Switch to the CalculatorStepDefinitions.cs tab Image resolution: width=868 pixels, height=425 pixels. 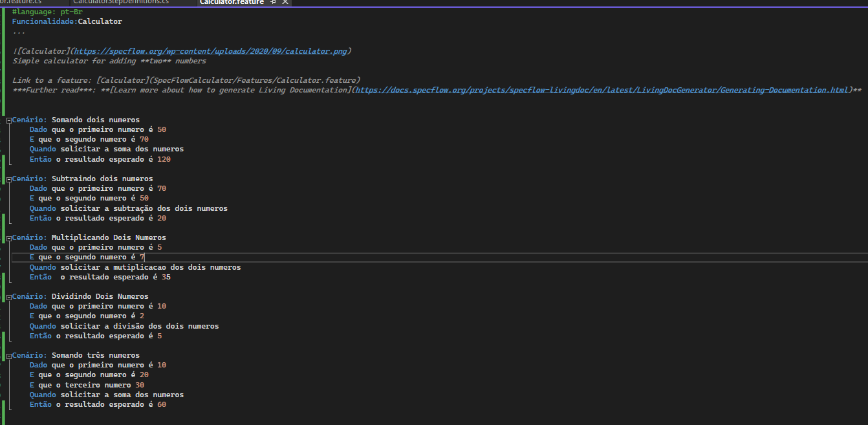click(x=121, y=3)
